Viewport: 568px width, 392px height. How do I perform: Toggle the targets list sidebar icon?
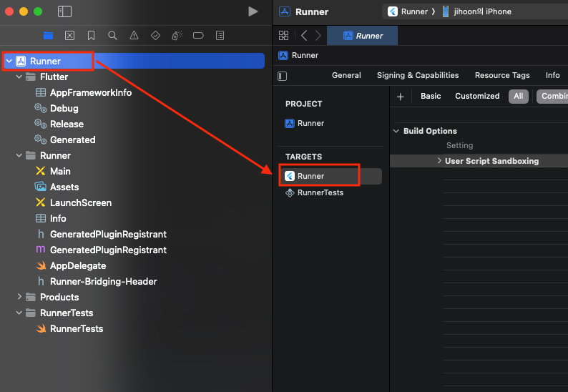tap(282, 76)
